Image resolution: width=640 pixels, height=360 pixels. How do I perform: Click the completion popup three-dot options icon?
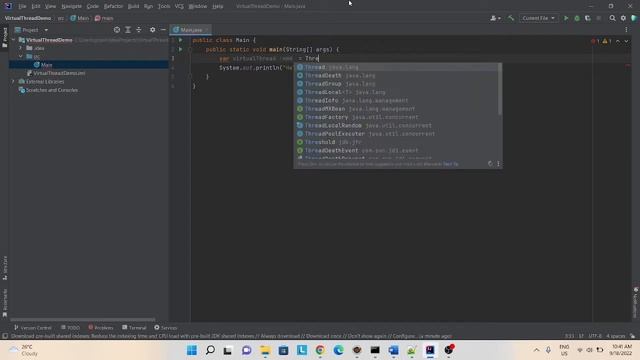(498, 164)
